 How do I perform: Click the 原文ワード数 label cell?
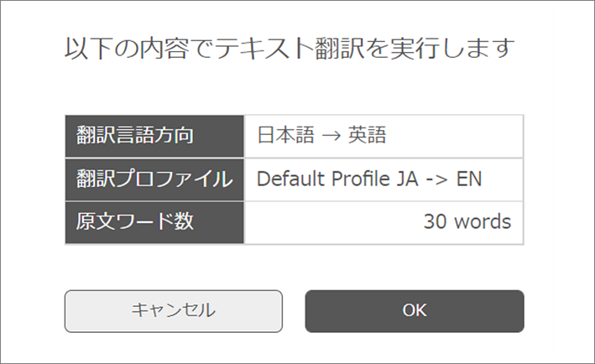154,222
